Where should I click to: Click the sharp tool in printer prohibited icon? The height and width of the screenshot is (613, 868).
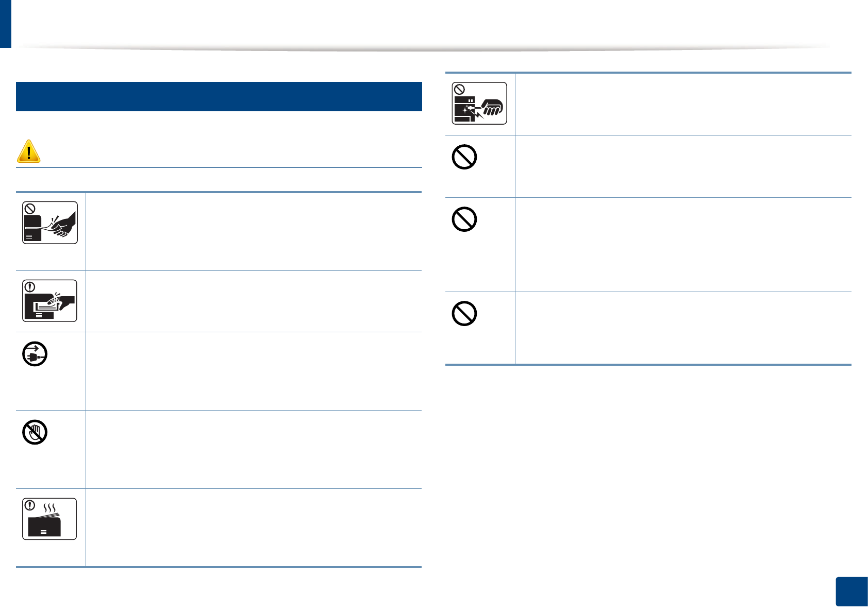[x=479, y=103]
